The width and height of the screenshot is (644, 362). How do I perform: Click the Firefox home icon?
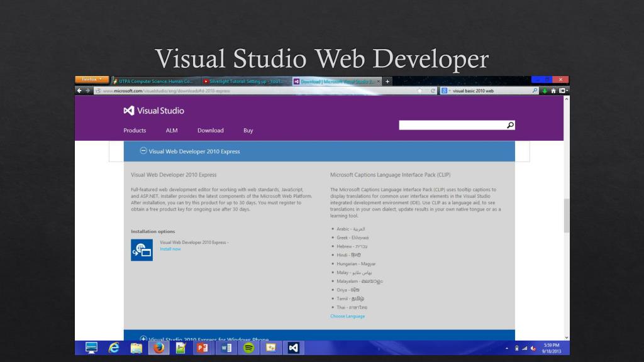click(x=554, y=90)
